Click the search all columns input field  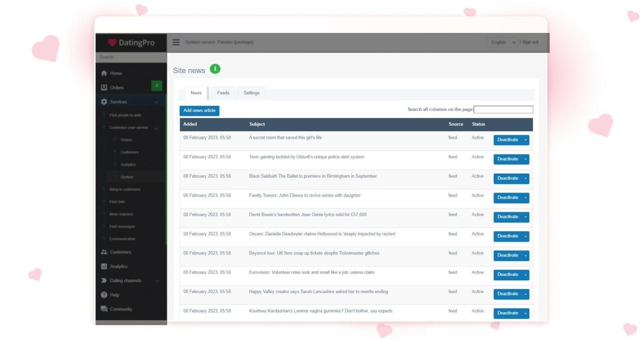click(503, 109)
